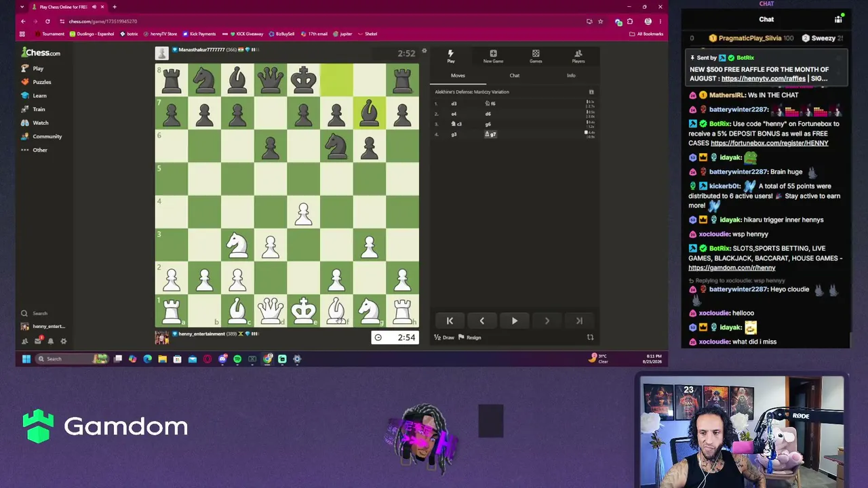Play the move sequence

pos(514,321)
